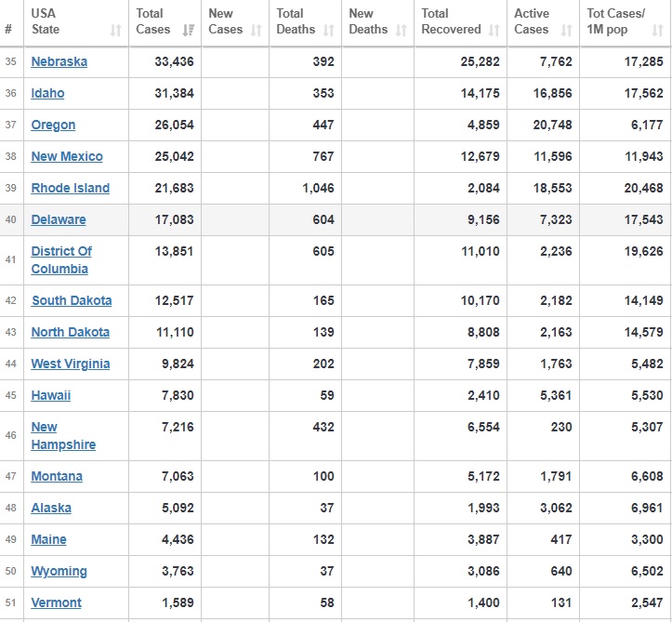
Task: Open the District Of Columbia link
Action: [61, 259]
